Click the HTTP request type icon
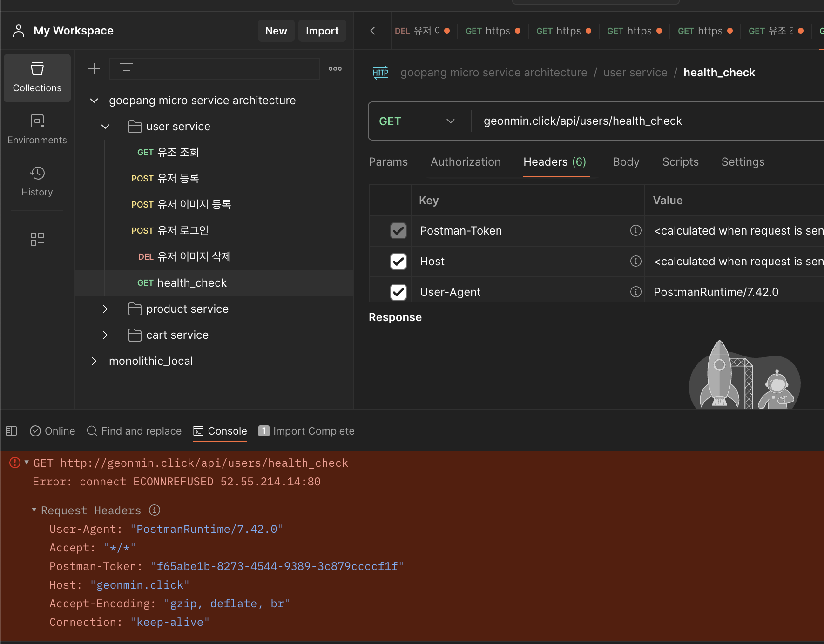The height and width of the screenshot is (644, 824). [380, 73]
